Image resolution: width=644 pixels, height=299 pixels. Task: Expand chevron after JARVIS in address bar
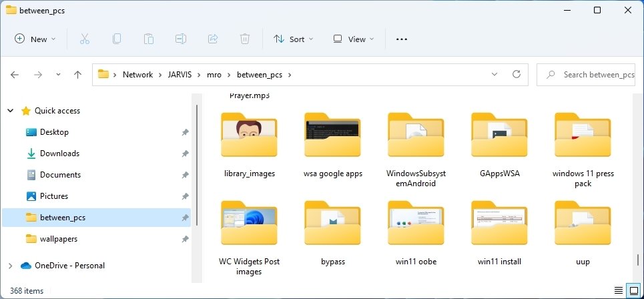[199, 75]
